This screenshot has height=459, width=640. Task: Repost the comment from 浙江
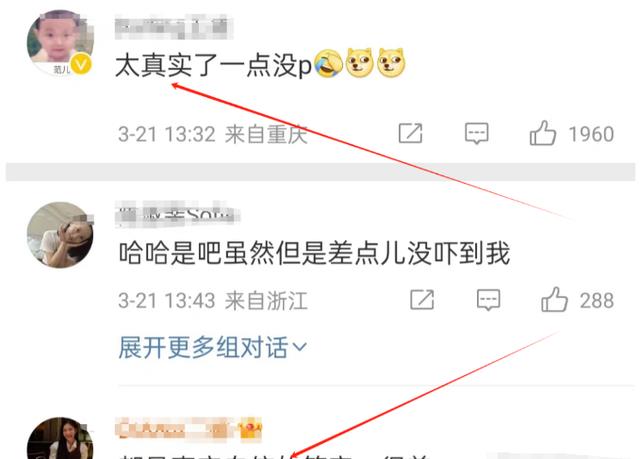[422, 300]
